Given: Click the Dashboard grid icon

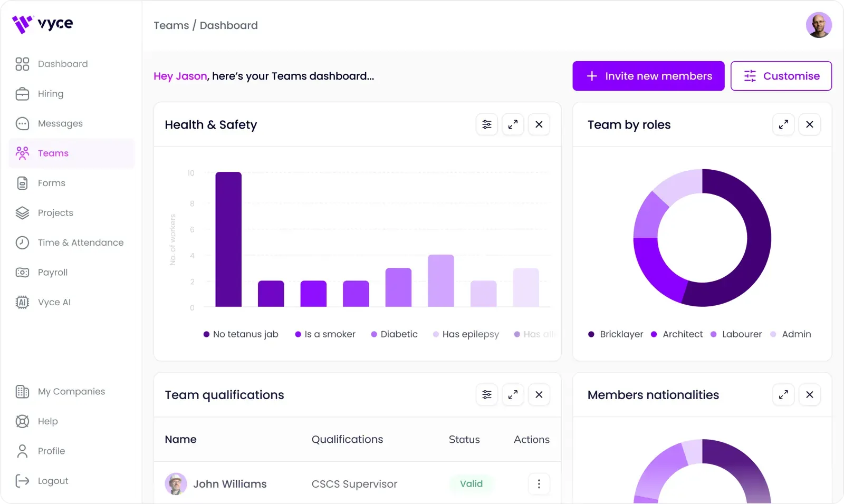Looking at the screenshot, I should pos(22,64).
